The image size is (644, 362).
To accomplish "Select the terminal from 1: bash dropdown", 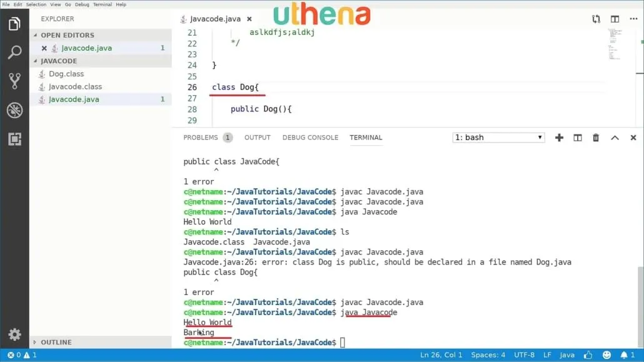I will click(x=498, y=138).
